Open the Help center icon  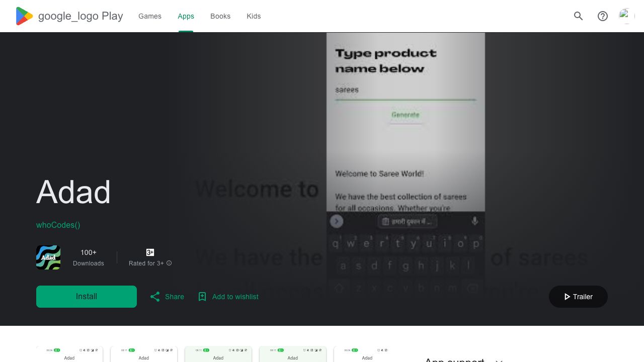pos(603,16)
